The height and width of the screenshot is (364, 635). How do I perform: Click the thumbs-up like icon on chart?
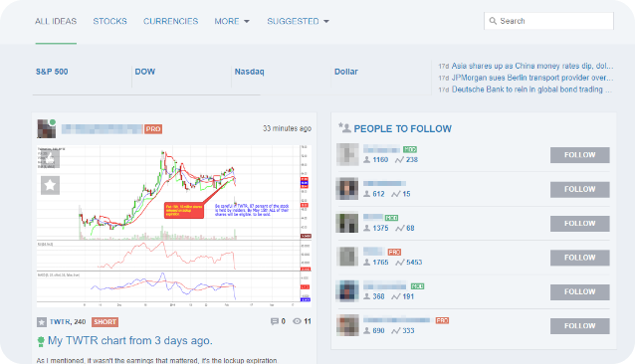pos(50,159)
